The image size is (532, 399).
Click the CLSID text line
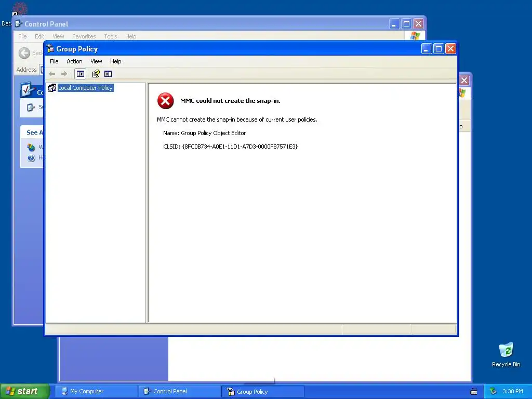tap(230, 147)
